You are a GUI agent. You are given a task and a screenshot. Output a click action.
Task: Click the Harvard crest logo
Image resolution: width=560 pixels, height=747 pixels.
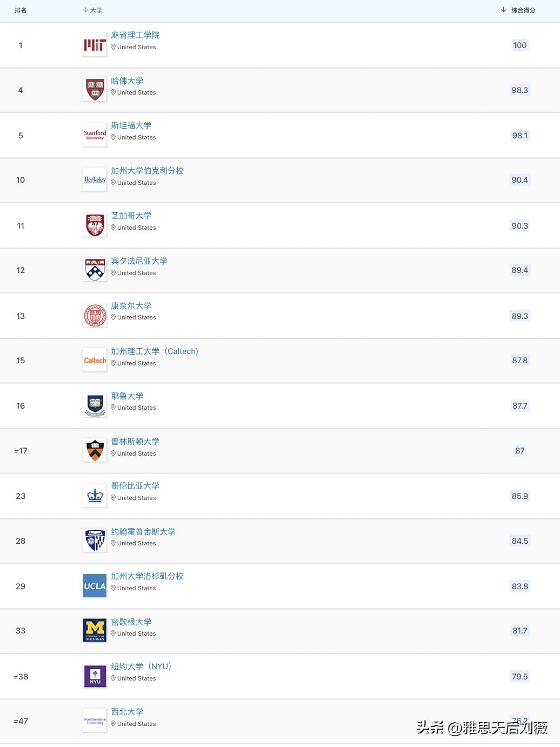coord(95,90)
